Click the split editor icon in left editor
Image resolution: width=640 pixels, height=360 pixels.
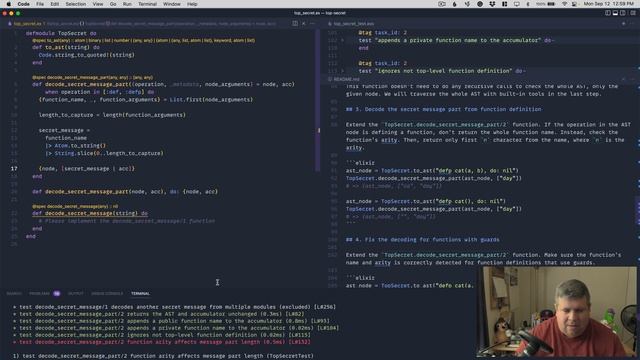295,24
